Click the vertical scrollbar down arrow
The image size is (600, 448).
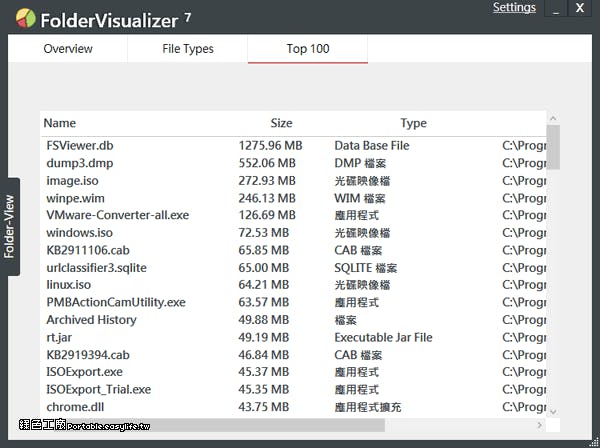pos(553,412)
